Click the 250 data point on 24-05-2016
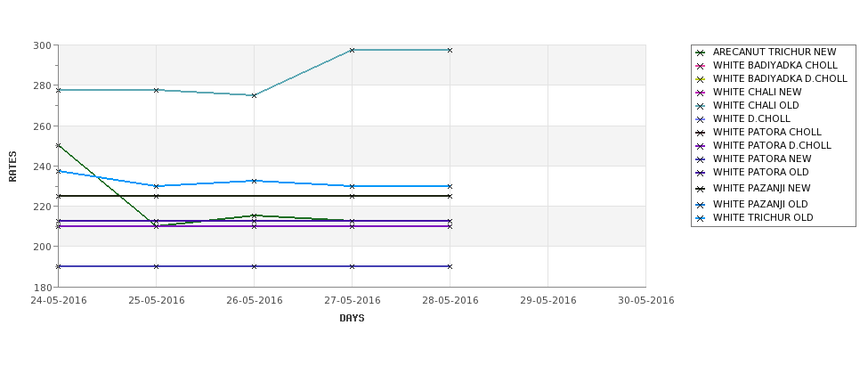 pyautogui.click(x=58, y=146)
